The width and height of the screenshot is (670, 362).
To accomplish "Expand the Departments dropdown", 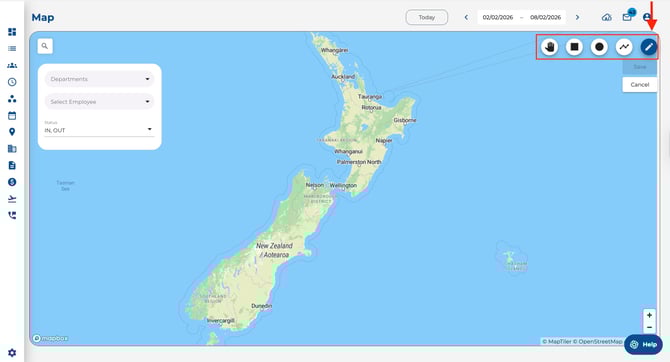I will 99,79.
